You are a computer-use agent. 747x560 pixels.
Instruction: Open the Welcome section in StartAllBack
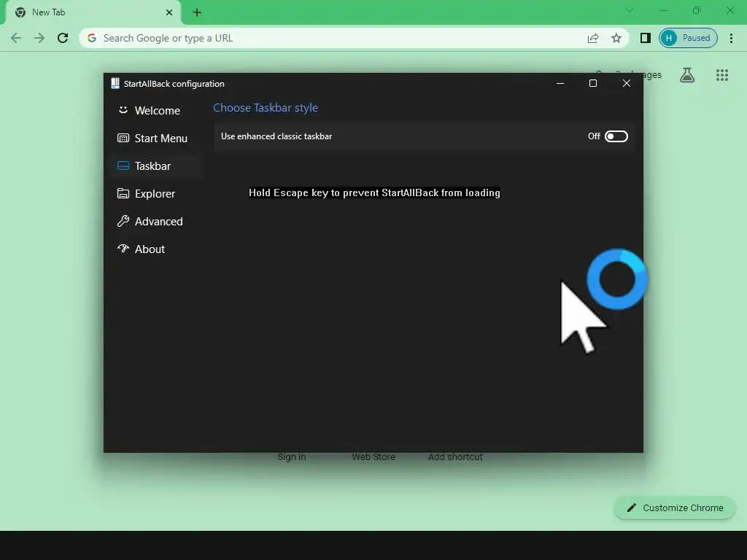point(158,111)
